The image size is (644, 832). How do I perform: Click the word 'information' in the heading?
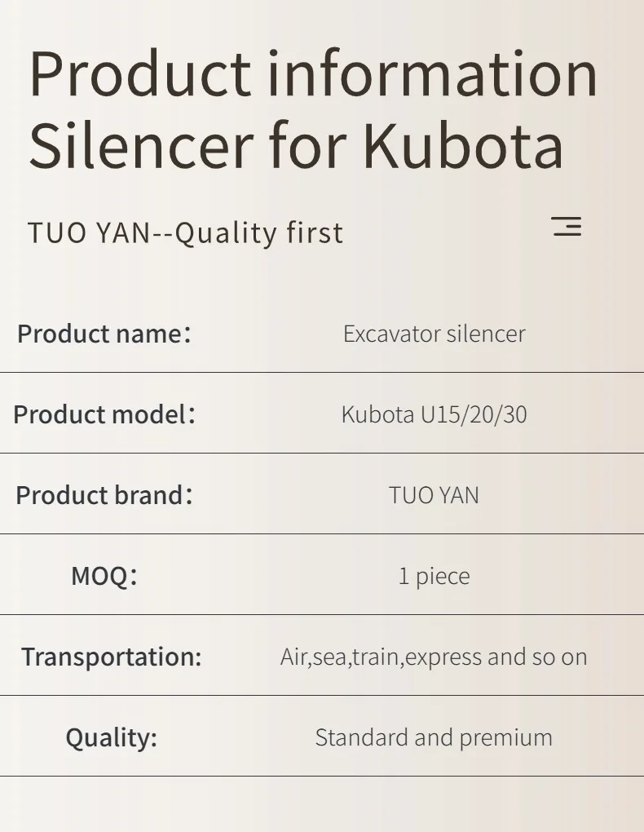pyautogui.click(x=433, y=73)
